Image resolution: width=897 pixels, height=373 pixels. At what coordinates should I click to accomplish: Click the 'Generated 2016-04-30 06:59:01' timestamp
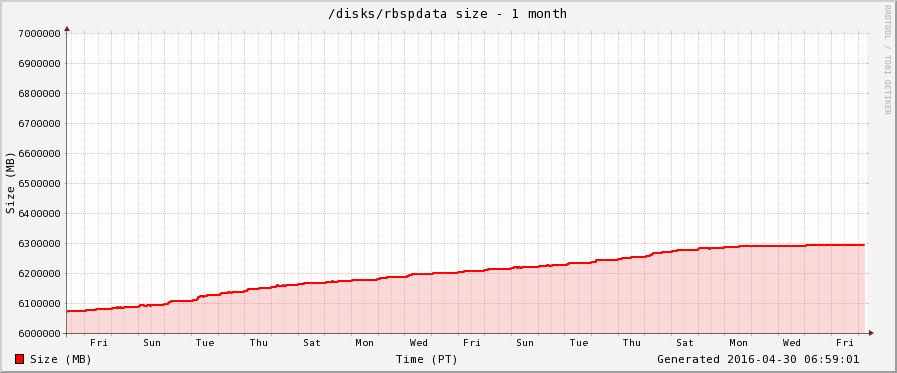click(758, 359)
